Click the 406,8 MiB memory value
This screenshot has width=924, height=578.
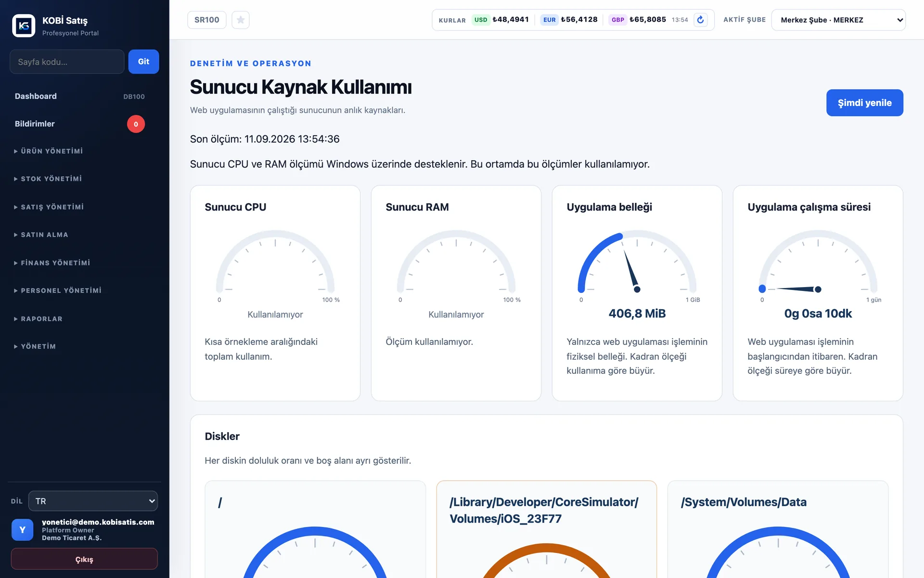[637, 314]
